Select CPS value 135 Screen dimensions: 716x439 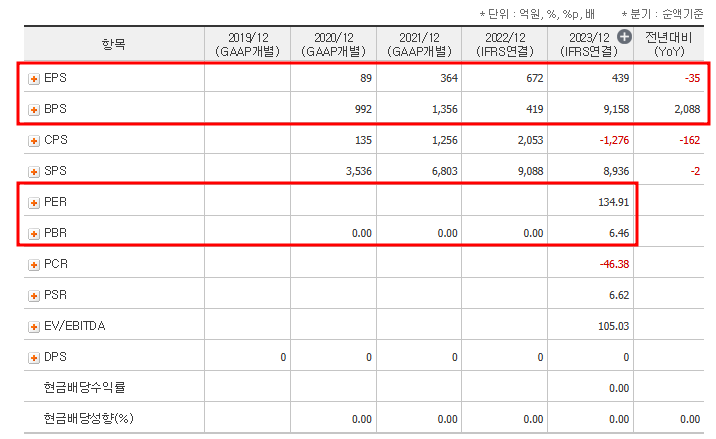[x=363, y=140]
